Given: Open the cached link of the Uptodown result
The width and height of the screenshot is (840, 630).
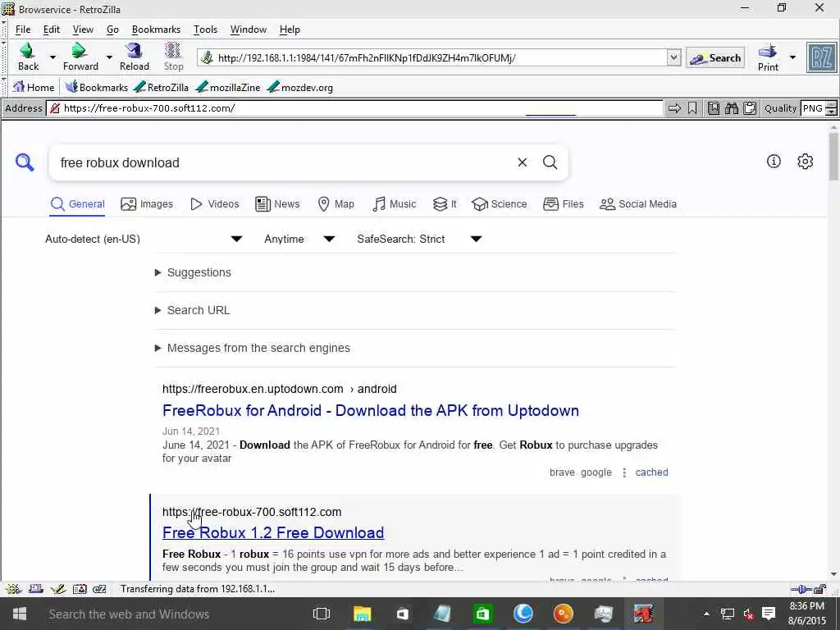Looking at the screenshot, I should [651, 472].
